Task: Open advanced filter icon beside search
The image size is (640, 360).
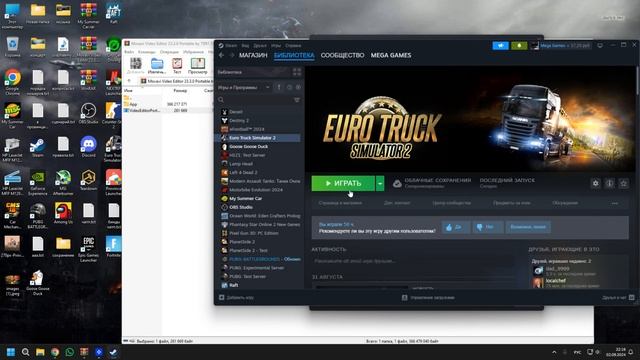Action: 297,100
